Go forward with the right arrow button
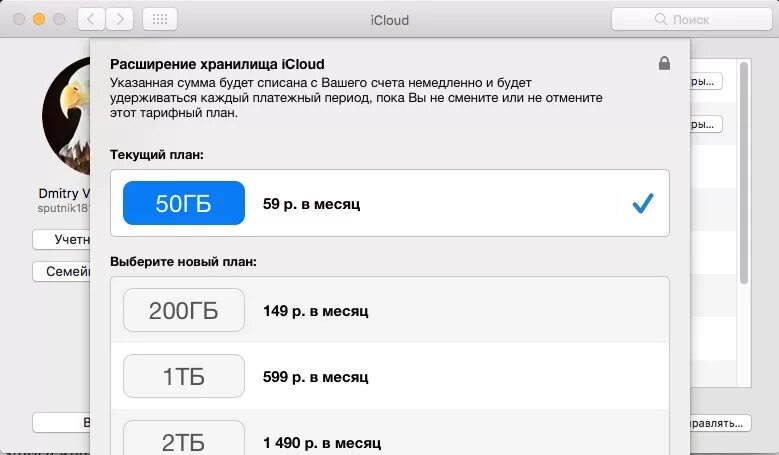This screenshot has width=779, height=455. (x=119, y=19)
